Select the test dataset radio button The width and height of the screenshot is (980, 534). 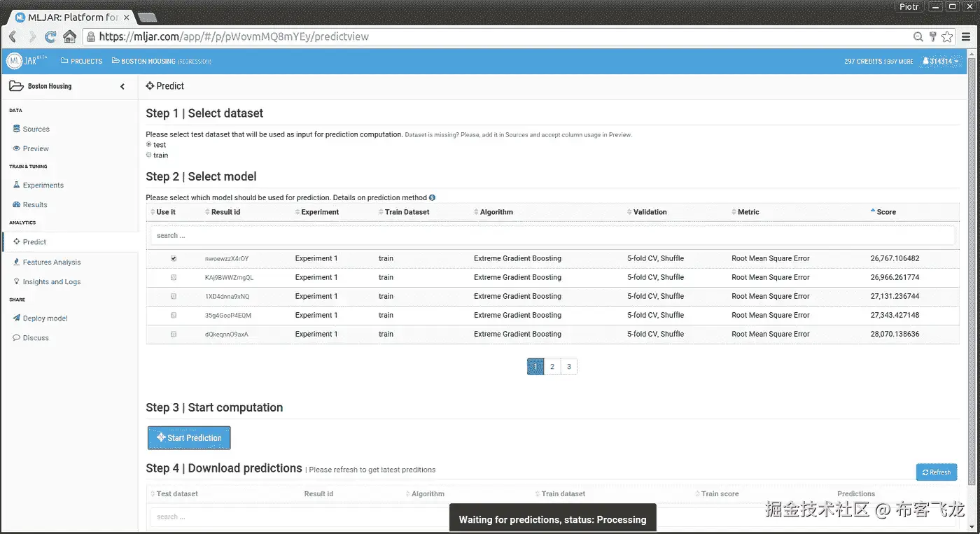pyautogui.click(x=149, y=145)
